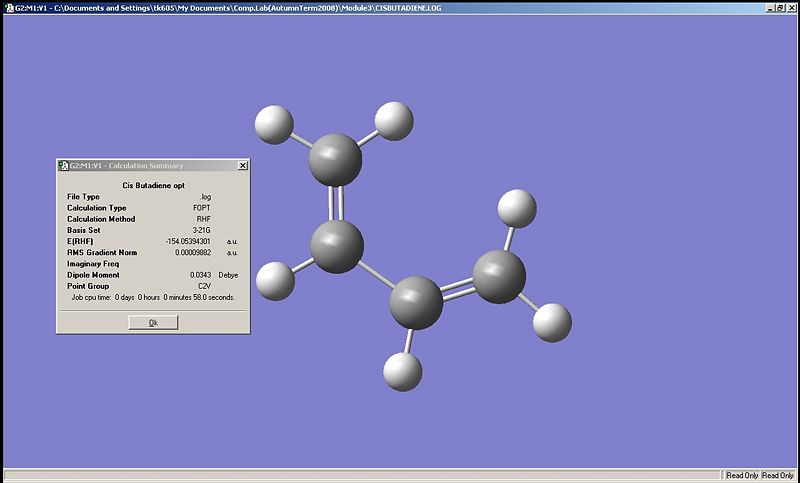Click the 'Dipole Moment' label
The width and height of the screenshot is (800, 483).
(93, 275)
